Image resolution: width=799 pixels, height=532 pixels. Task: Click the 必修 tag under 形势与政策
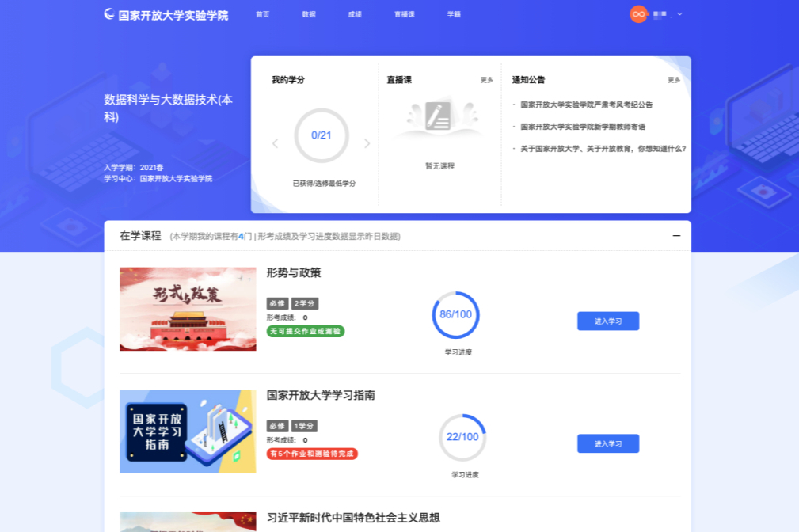277,303
